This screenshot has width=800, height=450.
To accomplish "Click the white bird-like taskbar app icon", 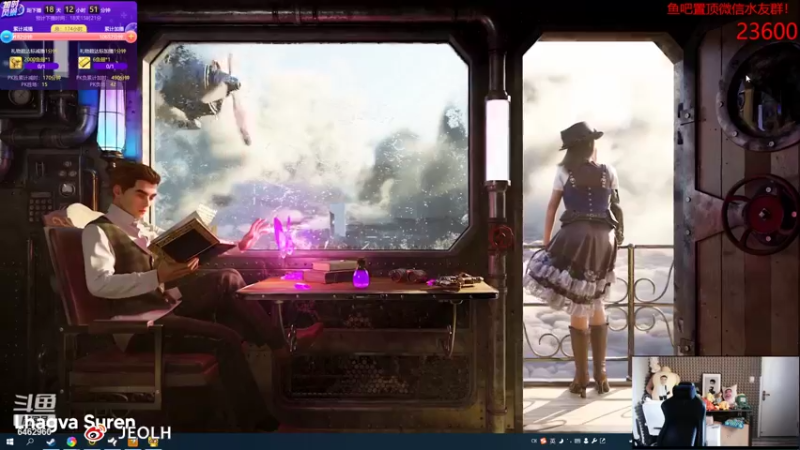I will click(112, 442).
